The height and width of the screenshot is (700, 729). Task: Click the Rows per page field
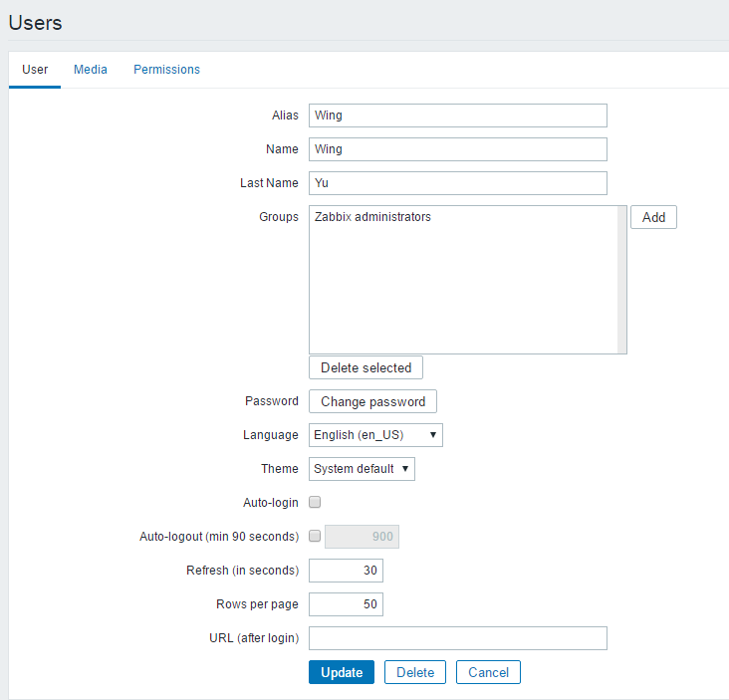pos(346,604)
